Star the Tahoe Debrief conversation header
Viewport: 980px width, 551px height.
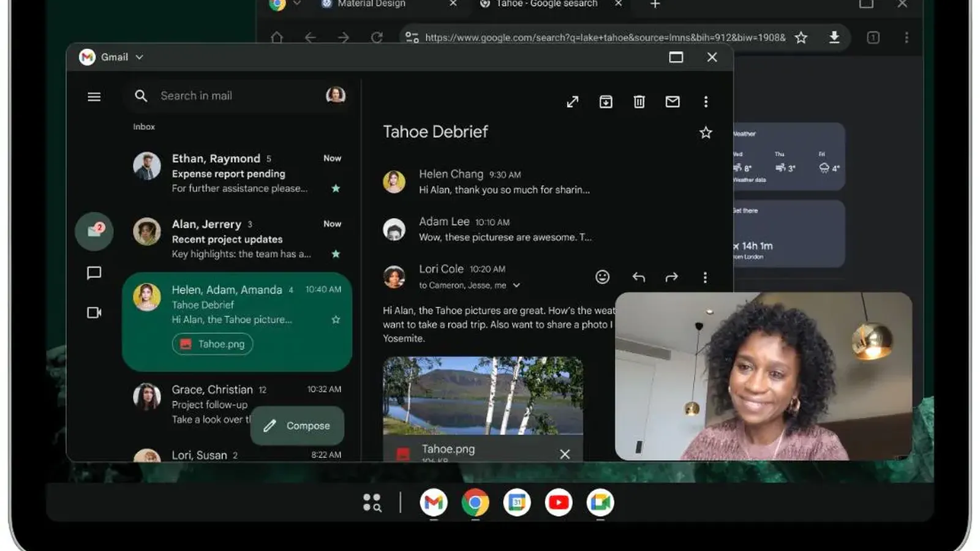(x=706, y=132)
